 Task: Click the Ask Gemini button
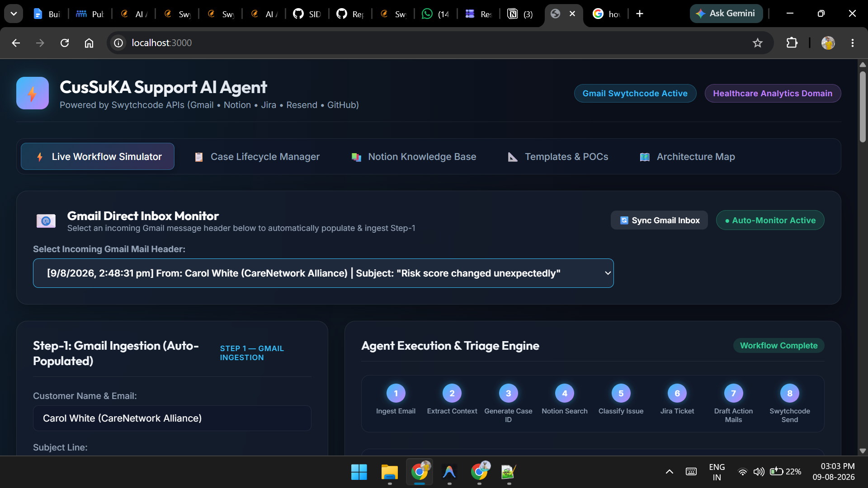tap(726, 14)
